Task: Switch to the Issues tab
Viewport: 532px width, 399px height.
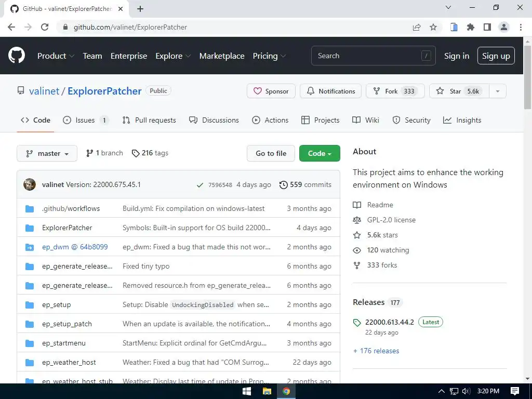Action: pyautogui.click(x=86, y=120)
